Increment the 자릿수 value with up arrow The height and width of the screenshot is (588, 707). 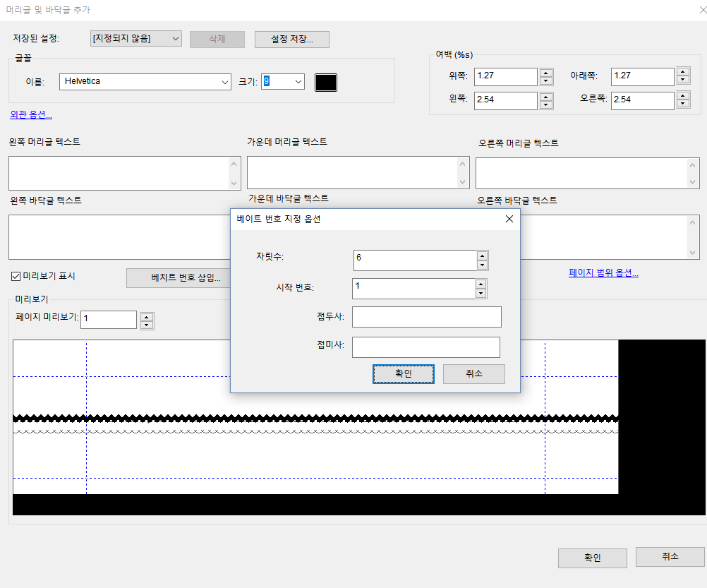(x=481, y=256)
